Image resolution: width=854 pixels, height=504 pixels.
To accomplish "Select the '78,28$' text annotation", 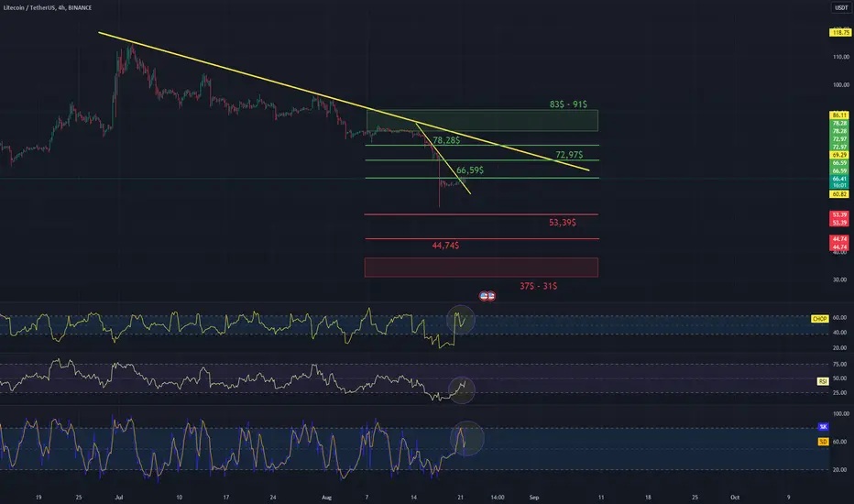I will [x=446, y=140].
